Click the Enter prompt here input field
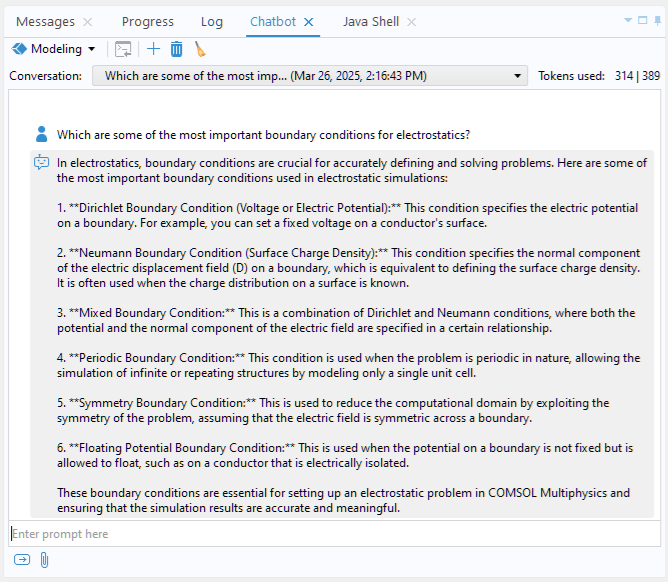Viewport: 668px width, 582px height. click(x=330, y=534)
